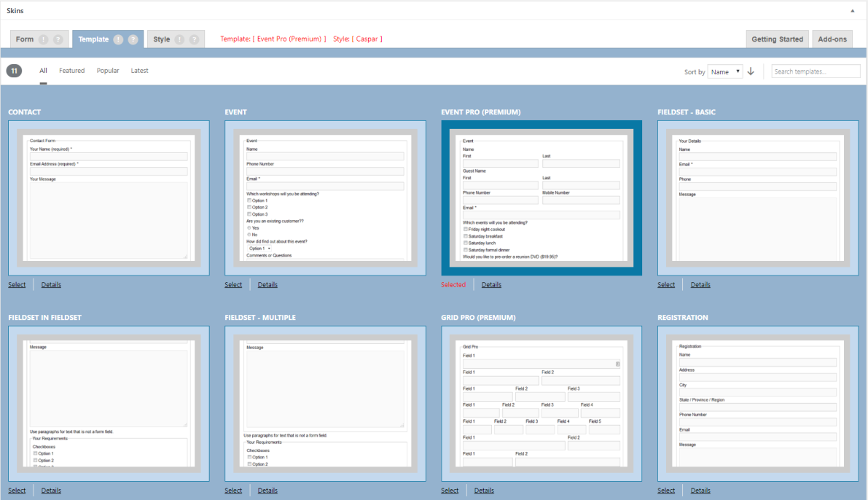Show Latest templates

pos(139,71)
